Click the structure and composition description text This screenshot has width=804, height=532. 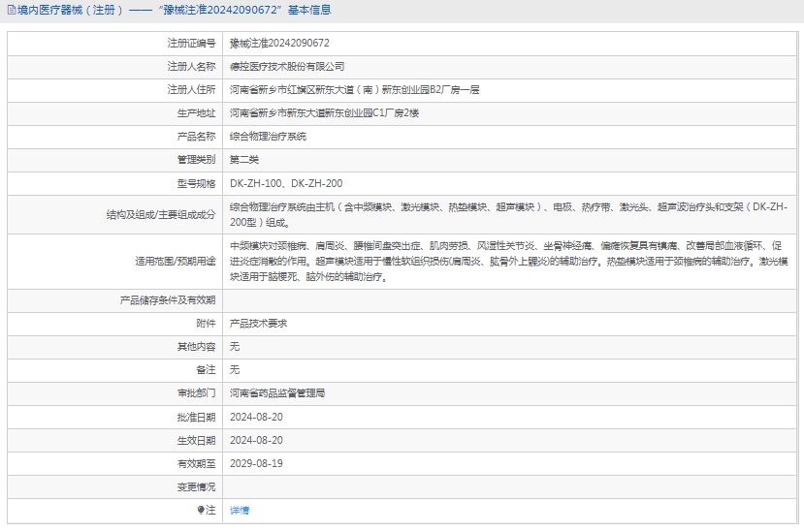point(508,214)
